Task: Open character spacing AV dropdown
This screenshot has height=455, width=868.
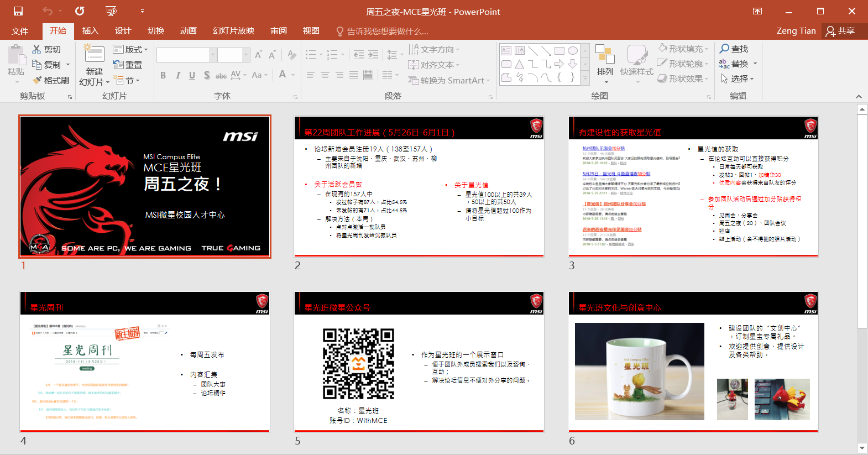Action: click(x=238, y=75)
